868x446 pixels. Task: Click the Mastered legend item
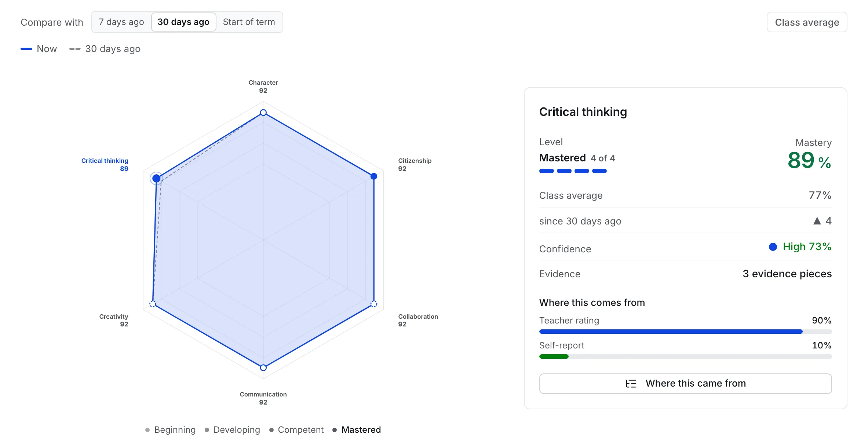[x=357, y=430]
